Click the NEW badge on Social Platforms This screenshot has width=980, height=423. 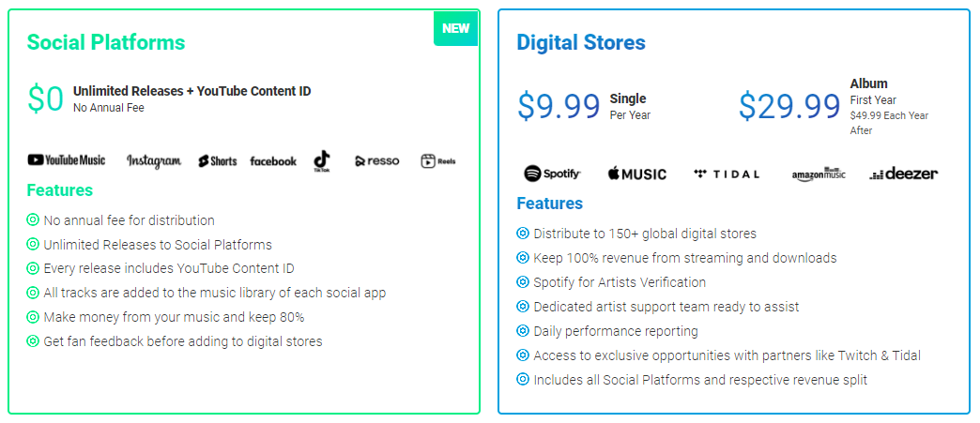456,28
